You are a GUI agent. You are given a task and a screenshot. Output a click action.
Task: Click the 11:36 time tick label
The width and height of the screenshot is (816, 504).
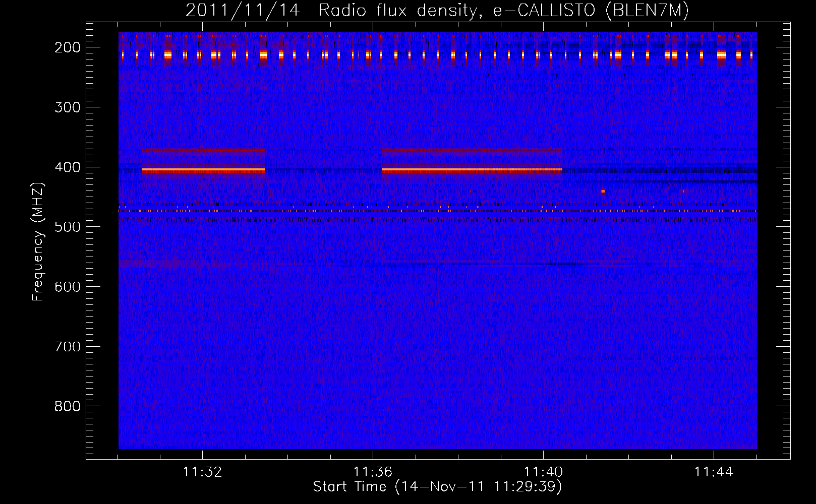coord(373,472)
